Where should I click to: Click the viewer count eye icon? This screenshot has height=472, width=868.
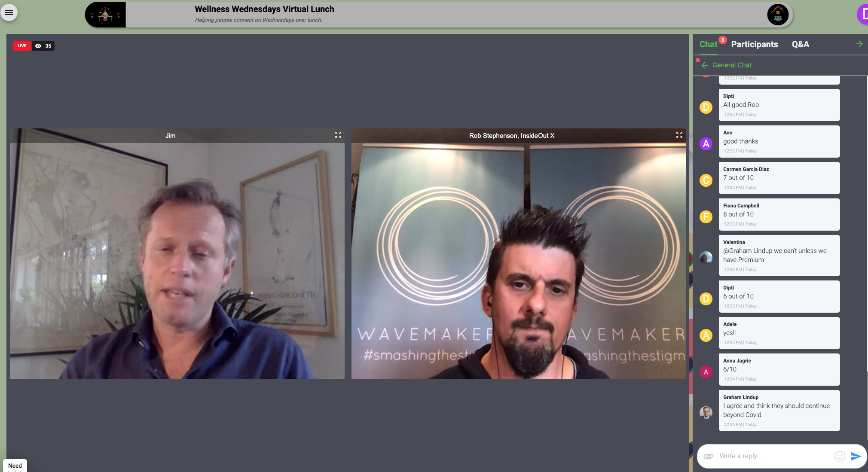38,46
